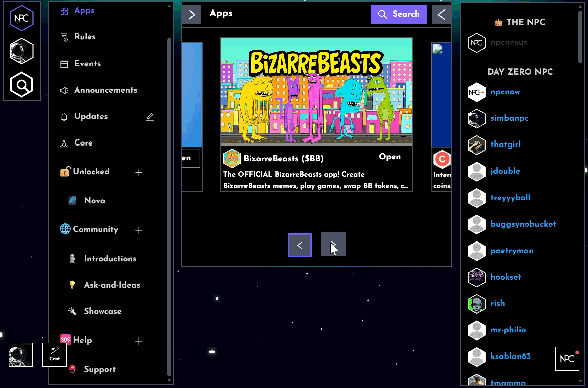Open the astronaut profile thumbnail at bottom left
Viewport: 588px width, 388px height.
21,355
